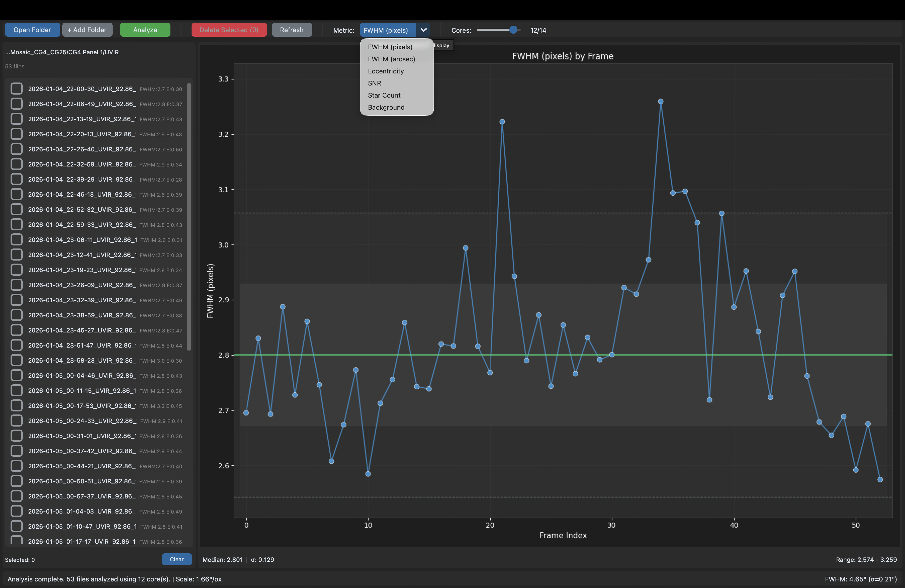Run the green Analyze button
This screenshot has width=905, height=588.
[145, 30]
